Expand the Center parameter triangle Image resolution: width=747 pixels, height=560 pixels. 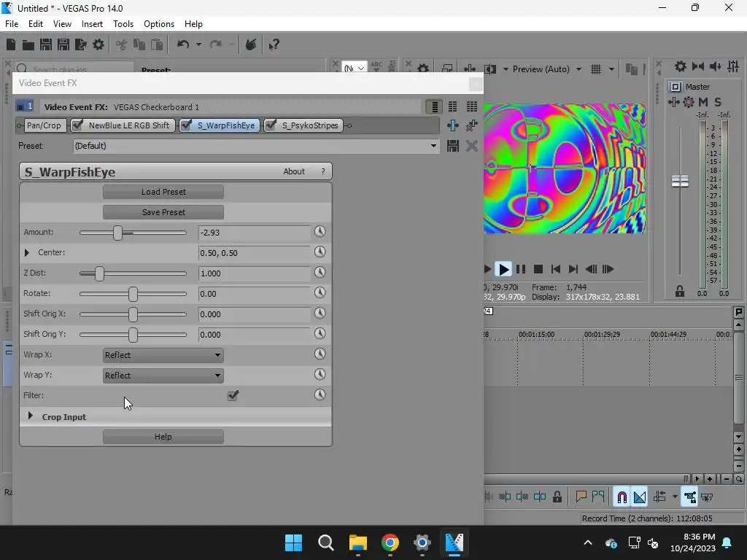point(27,252)
